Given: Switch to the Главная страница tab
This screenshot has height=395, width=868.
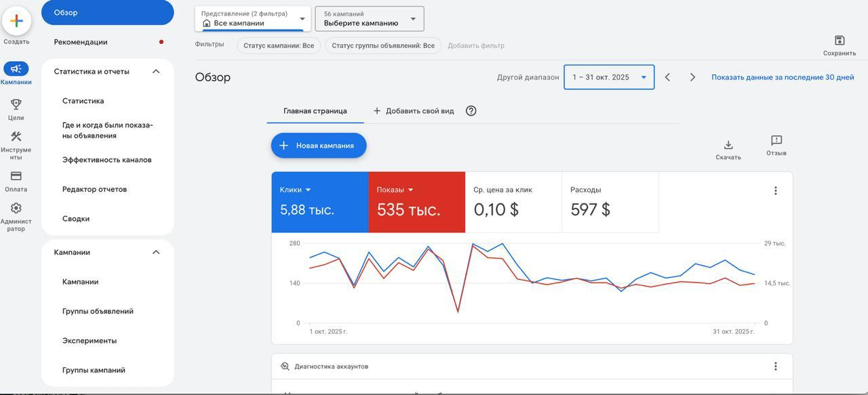Looking at the screenshot, I should (x=315, y=111).
